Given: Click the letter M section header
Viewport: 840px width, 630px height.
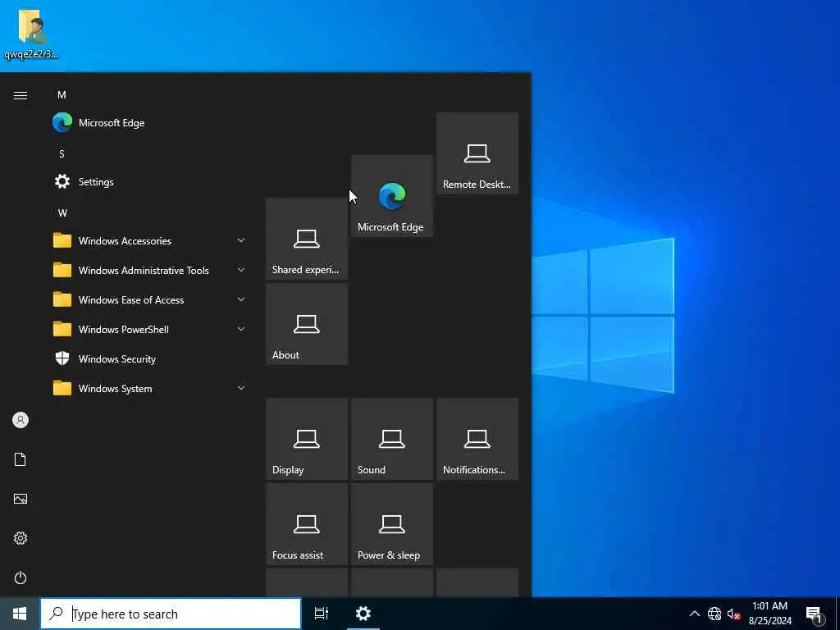Looking at the screenshot, I should tap(62, 95).
